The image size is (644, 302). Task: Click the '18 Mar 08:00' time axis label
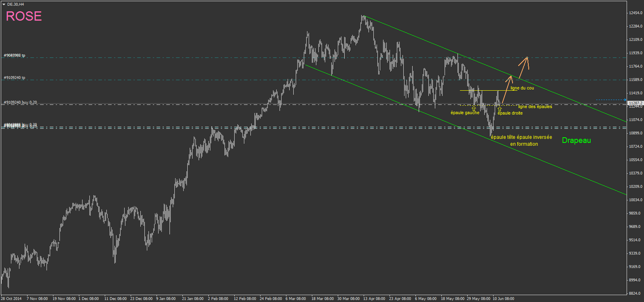click(x=323, y=299)
